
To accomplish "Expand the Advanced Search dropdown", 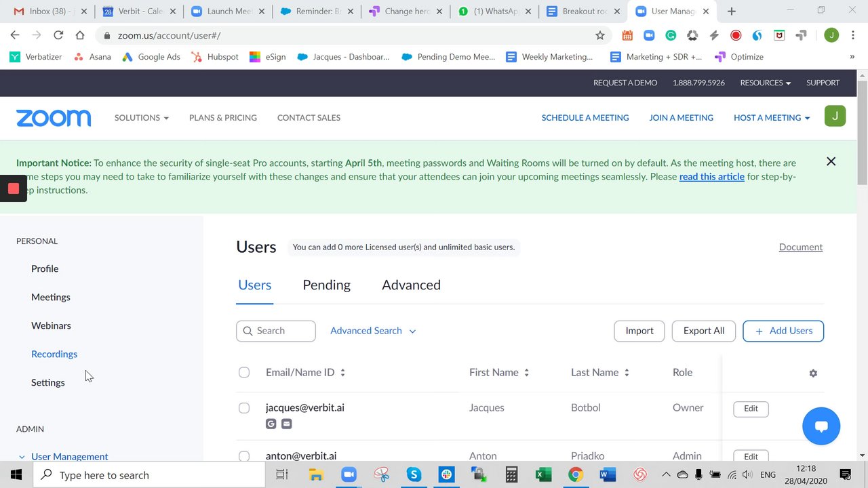I will (x=373, y=331).
